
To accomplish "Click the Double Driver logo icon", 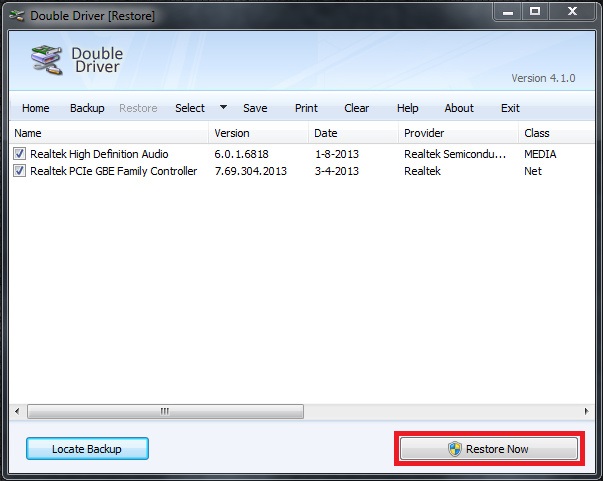I will (x=46, y=61).
